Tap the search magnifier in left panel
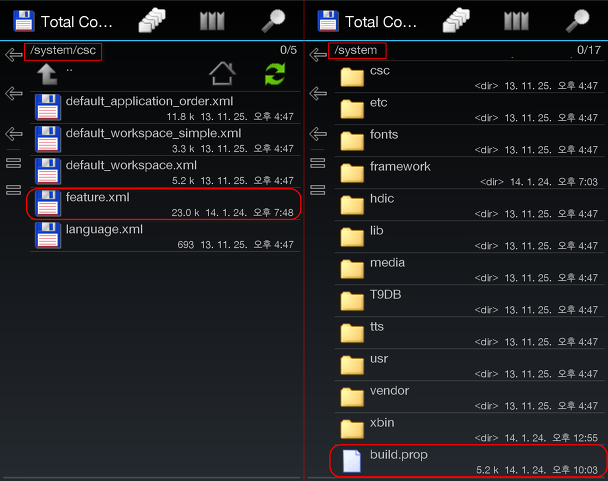The image size is (608, 481). pyautogui.click(x=273, y=21)
